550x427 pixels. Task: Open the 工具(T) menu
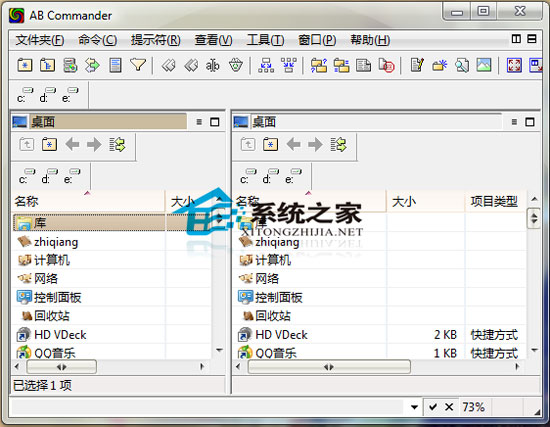pyautogui.click(x=265, y=40)
